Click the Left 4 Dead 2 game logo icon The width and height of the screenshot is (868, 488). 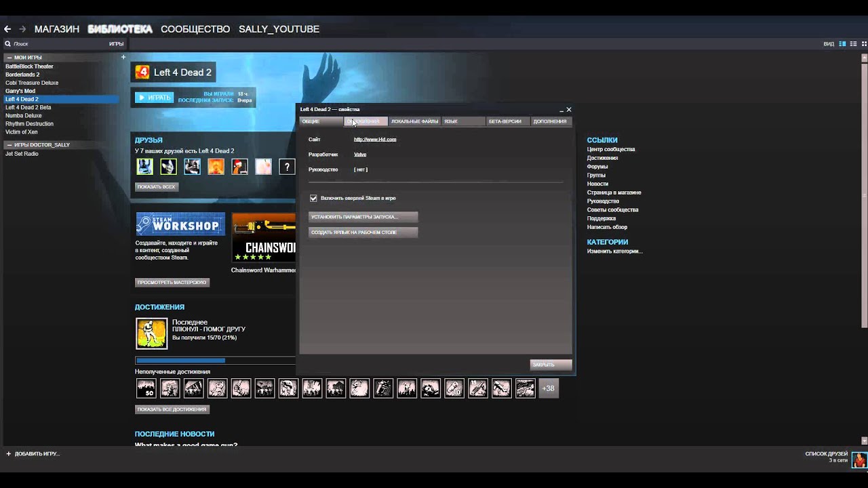point(142,72)
